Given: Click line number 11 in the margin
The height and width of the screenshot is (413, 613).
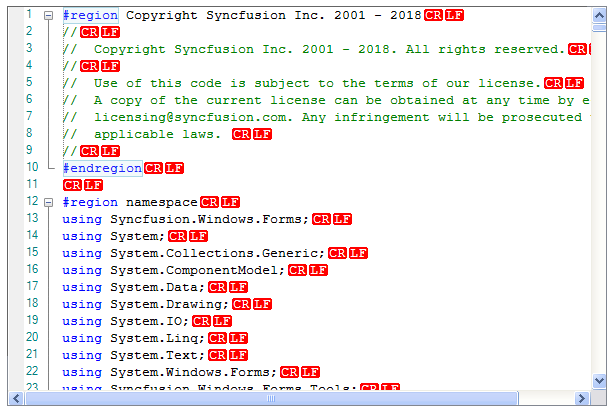Looking at the screenshot, I should [32, 184].
